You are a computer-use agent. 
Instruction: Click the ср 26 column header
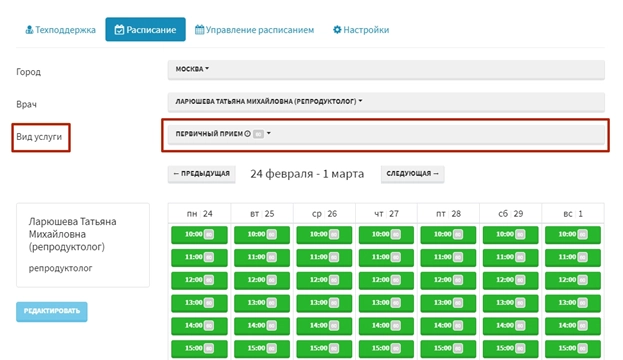point(324,214)
